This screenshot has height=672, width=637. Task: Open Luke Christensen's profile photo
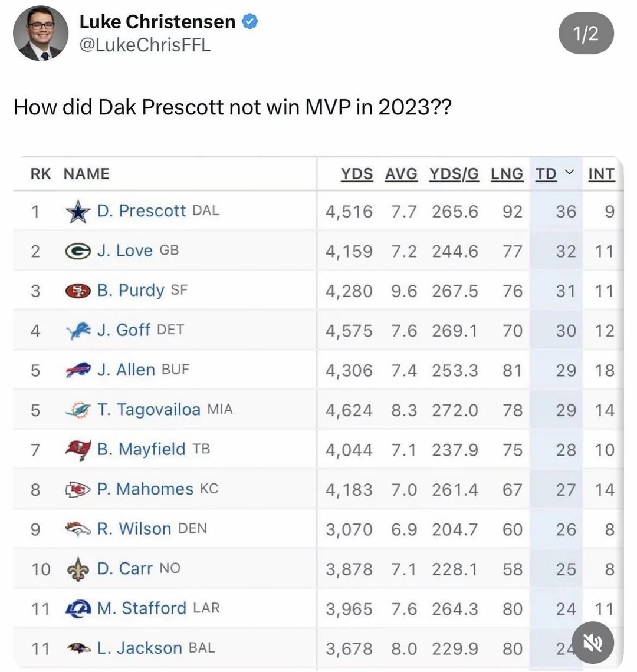[41, 33]
